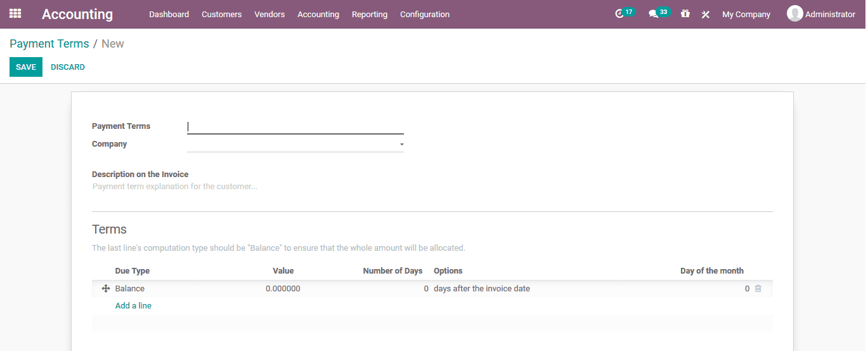Viewport: 868px width, 351px height.
Task: Open the debug tools cross icon
Action: point(705,14)
